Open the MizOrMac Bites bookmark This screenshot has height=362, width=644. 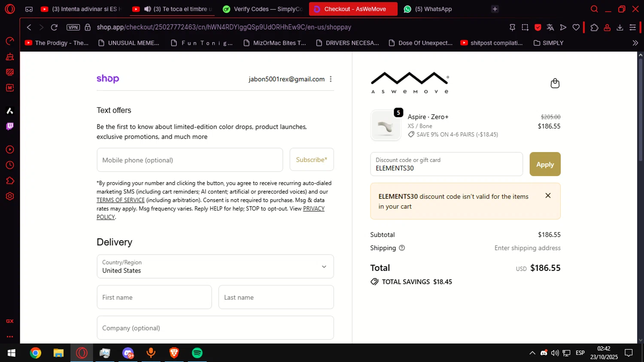click(x=275, y=43)
